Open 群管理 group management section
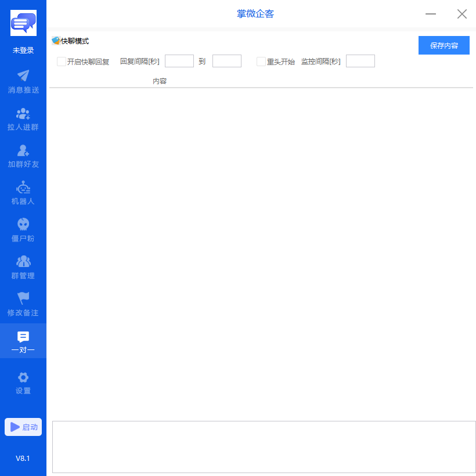This screenshot has height=476, width=476. coord(23,267)
